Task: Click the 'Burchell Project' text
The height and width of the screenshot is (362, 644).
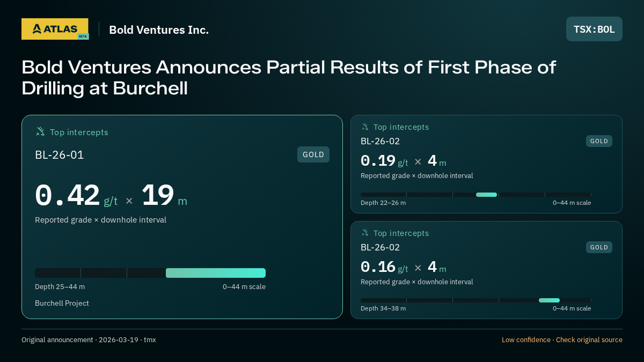Action: pos(62,304)
